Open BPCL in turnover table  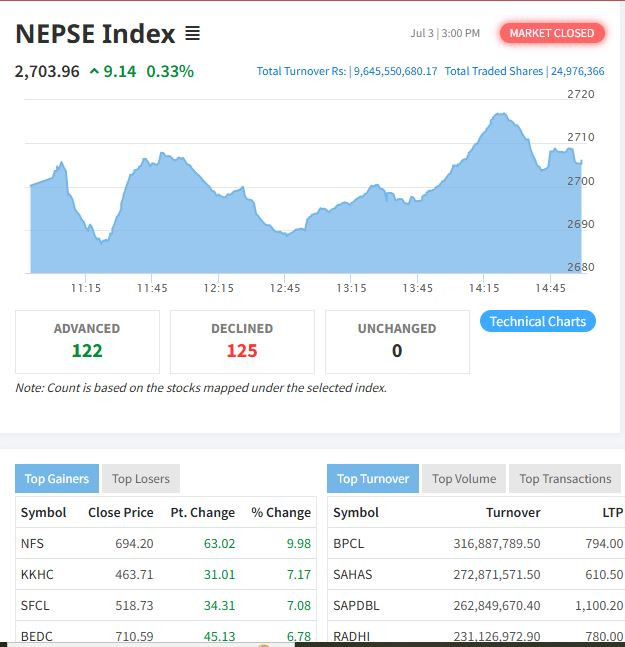(x=349, y=544)
